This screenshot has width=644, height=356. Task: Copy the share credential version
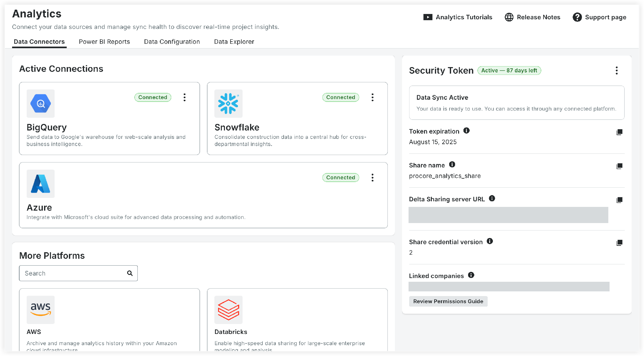(619, 243)
